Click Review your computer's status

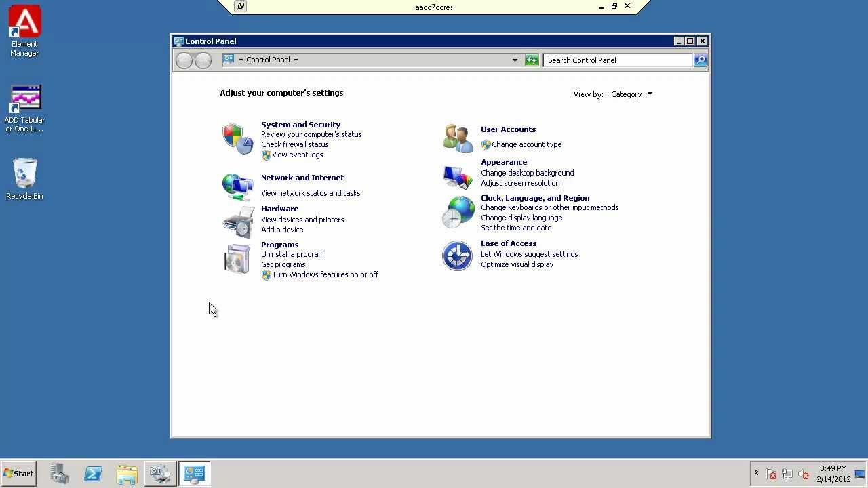coord(311,134)
